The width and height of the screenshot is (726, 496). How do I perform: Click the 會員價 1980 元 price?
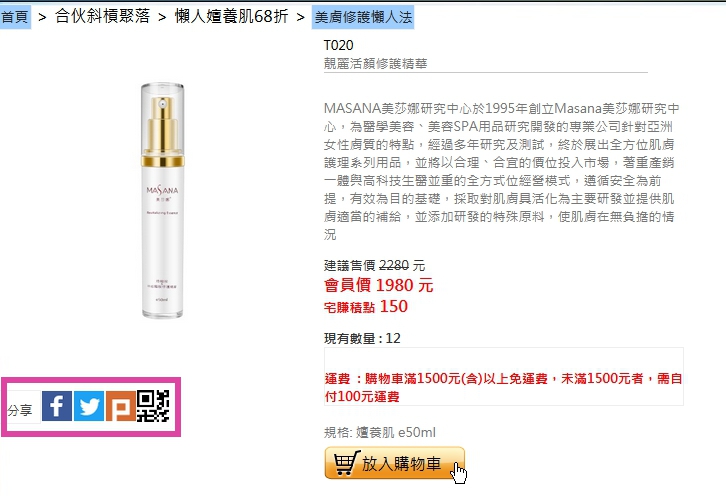tap(379, 285)
